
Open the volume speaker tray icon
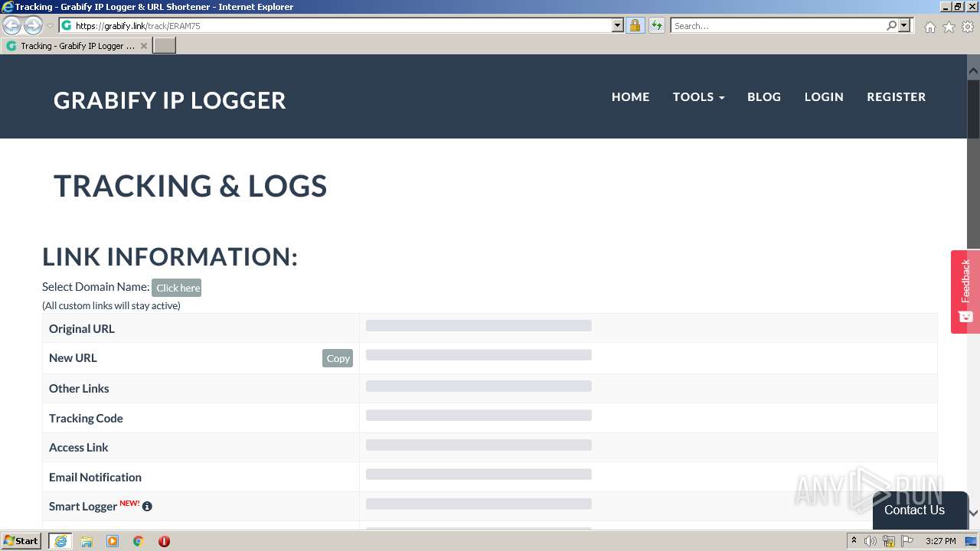tap(871, 541)
